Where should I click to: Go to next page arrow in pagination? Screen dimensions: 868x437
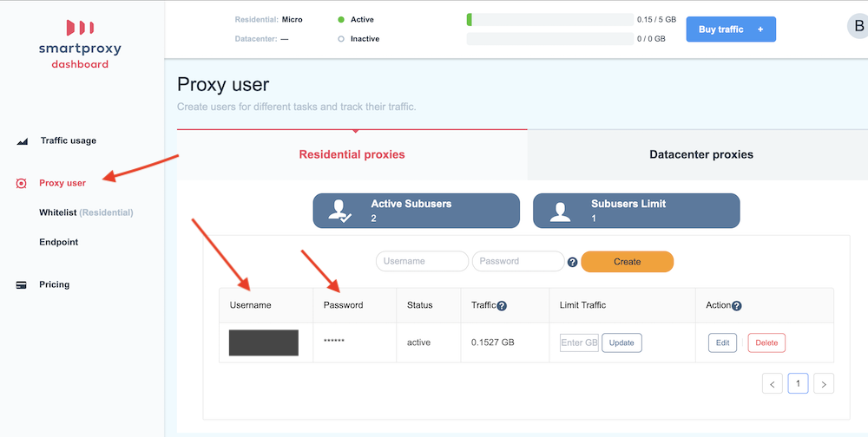pyautogui.click(x=825, y=383)
